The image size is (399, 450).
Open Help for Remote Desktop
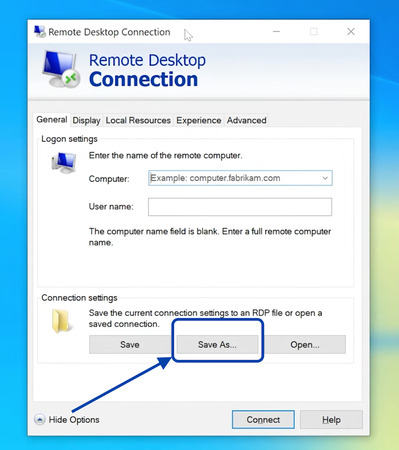click(x=331, y=419)
